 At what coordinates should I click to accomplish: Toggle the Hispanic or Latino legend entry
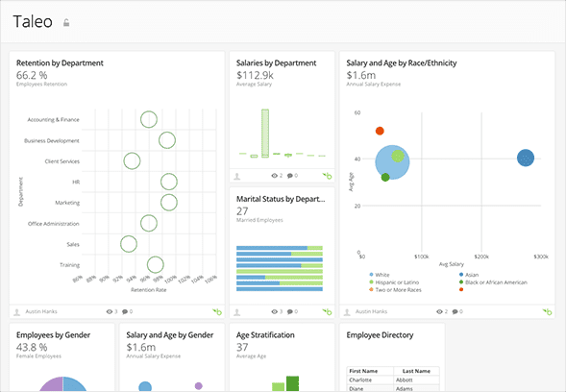[x=394, y=282]
